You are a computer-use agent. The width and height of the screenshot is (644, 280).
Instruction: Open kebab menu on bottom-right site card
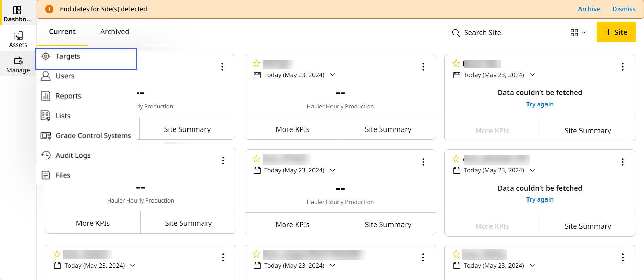tap(623, 258)
